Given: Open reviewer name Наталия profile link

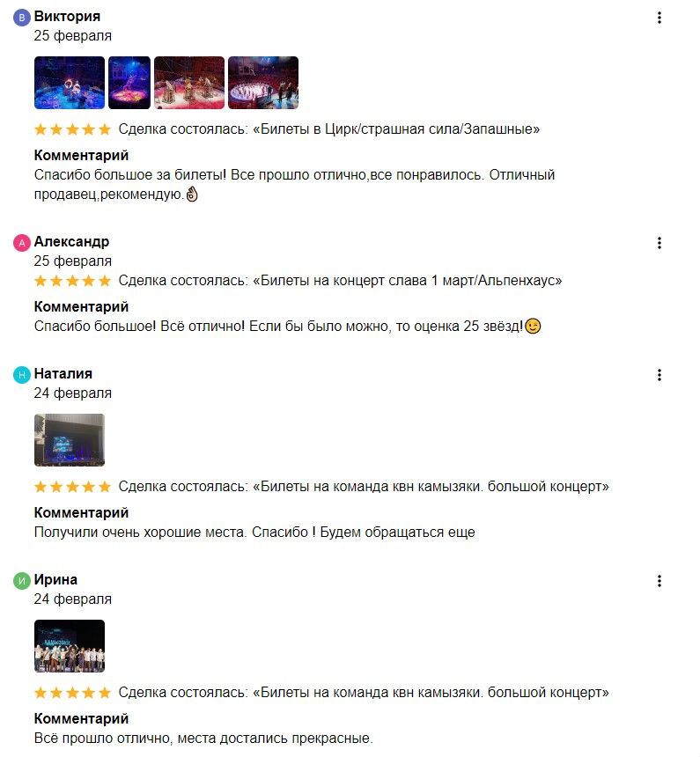Looking at the screenshot, I should click(x=63, y=374).
